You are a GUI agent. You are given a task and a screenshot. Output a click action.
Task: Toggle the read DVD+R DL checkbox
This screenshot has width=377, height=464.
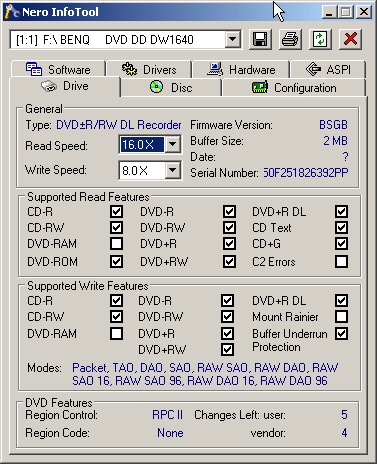click(341, 211)
